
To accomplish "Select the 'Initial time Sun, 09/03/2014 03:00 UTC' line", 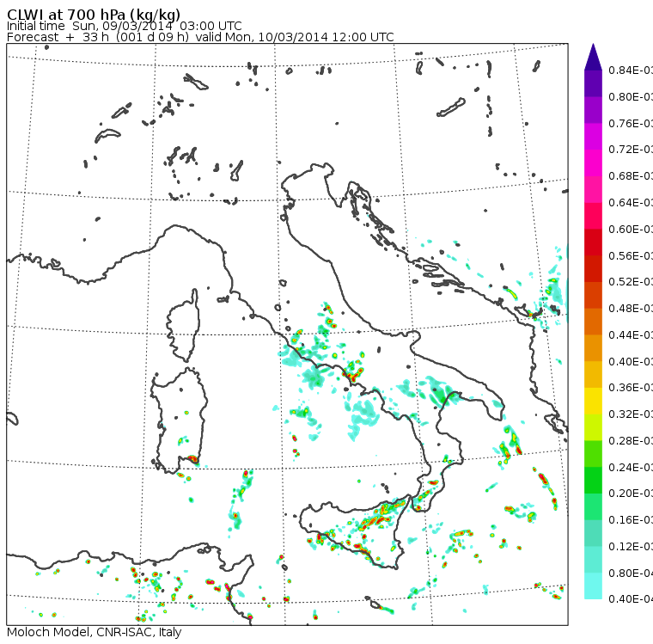I will point(124,26).
